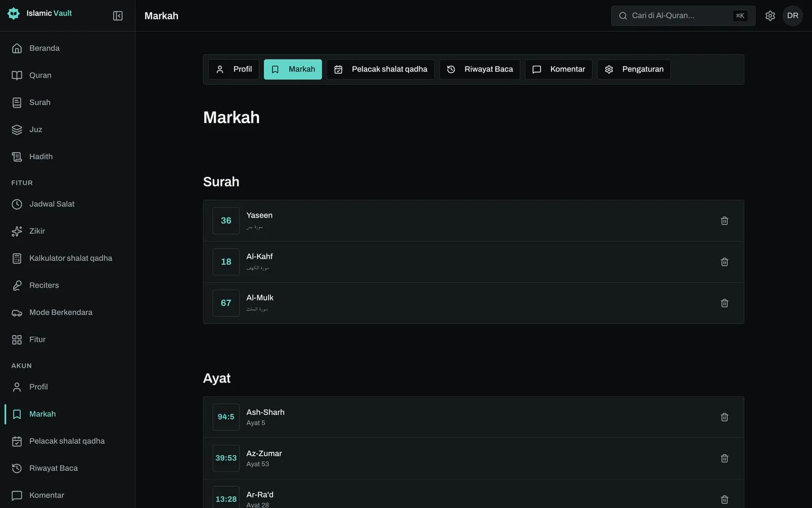Open Juz in the sidebar
Viewport: 812px width, 508px height.
pos(67,130)
